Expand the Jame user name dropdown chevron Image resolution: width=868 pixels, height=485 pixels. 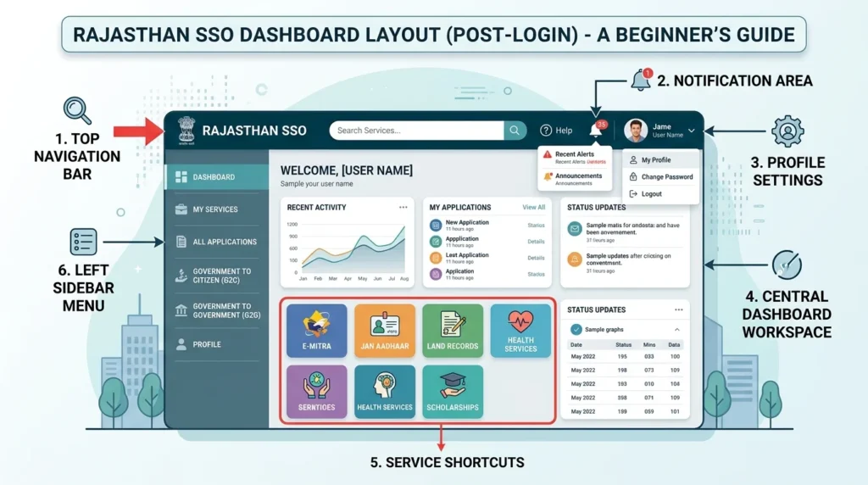(692, 131)
